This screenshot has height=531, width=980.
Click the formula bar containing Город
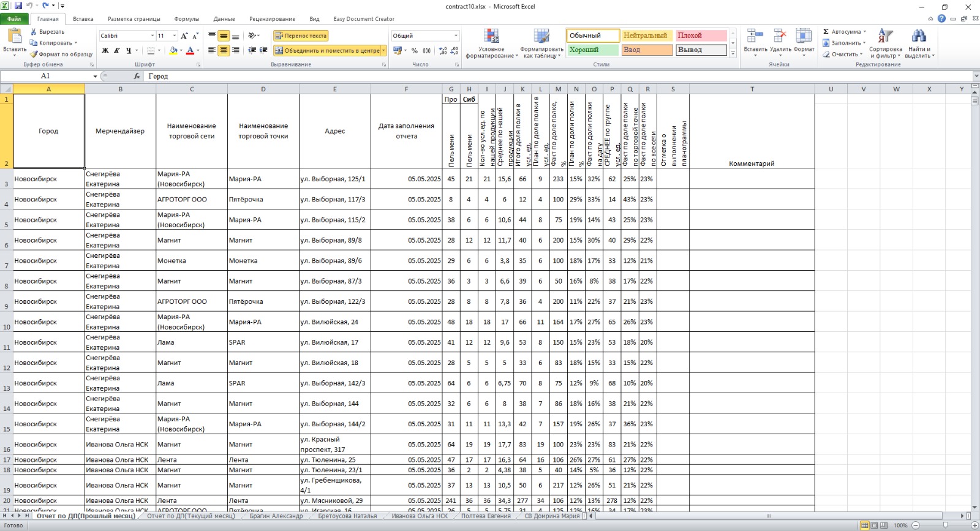pos(559,77)
